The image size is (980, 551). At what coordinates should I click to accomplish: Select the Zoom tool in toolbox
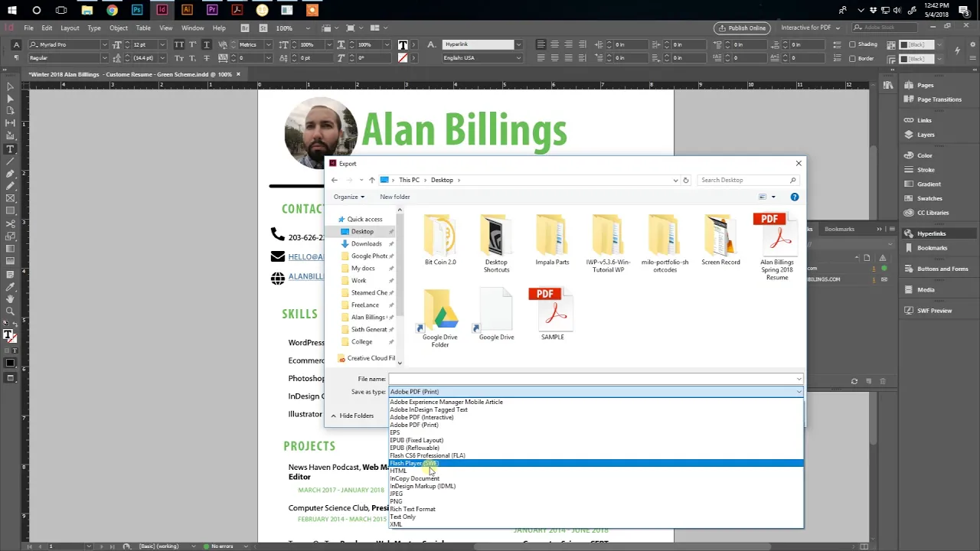[10, 311]
